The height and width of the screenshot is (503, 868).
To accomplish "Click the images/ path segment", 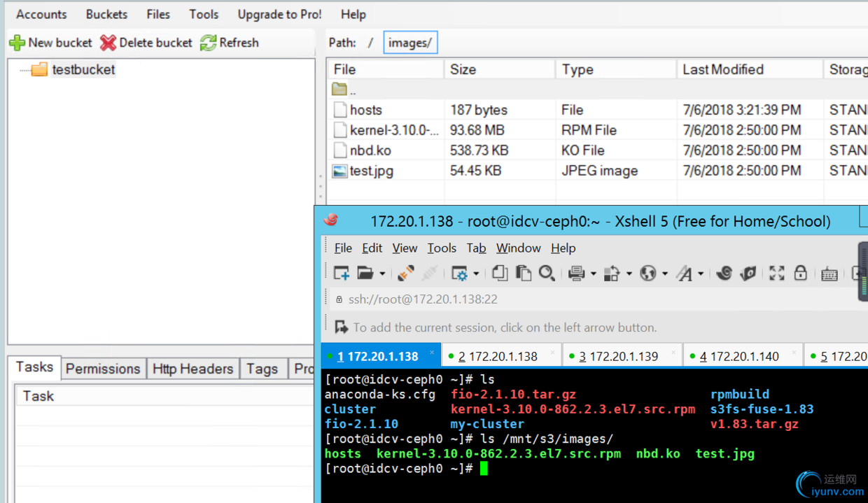I will [x=410, y=43].
